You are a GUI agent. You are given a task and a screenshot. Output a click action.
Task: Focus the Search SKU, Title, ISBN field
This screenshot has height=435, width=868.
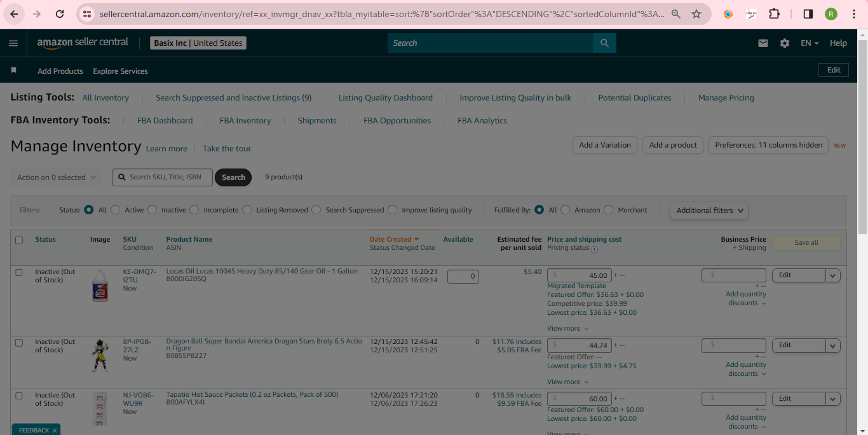point(162,177)
